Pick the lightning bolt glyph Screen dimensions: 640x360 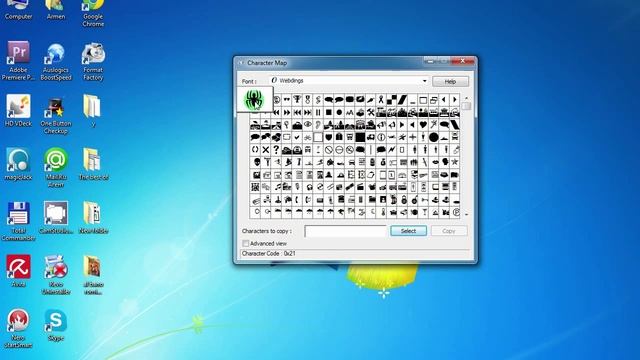click(392, 150)
